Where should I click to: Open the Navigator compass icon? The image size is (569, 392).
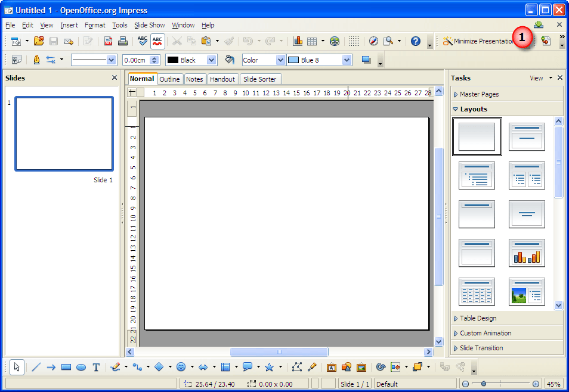point(373,41)
